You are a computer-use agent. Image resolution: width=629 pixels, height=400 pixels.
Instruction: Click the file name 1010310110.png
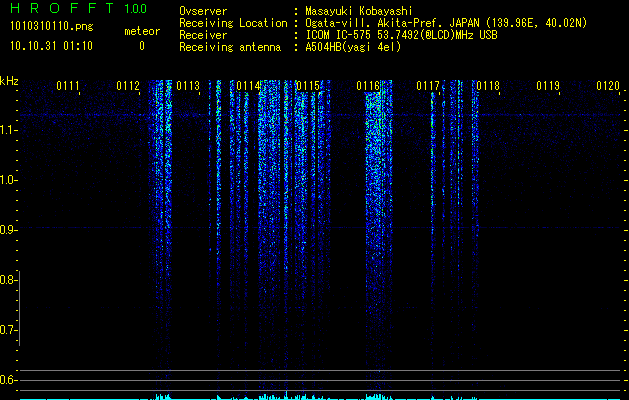52,27
